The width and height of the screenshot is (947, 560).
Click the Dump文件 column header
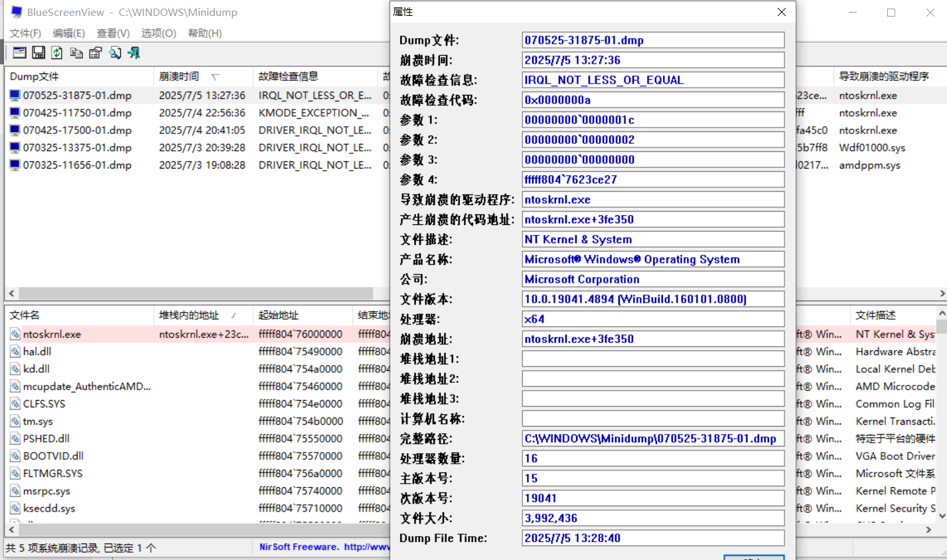[35, 76]
